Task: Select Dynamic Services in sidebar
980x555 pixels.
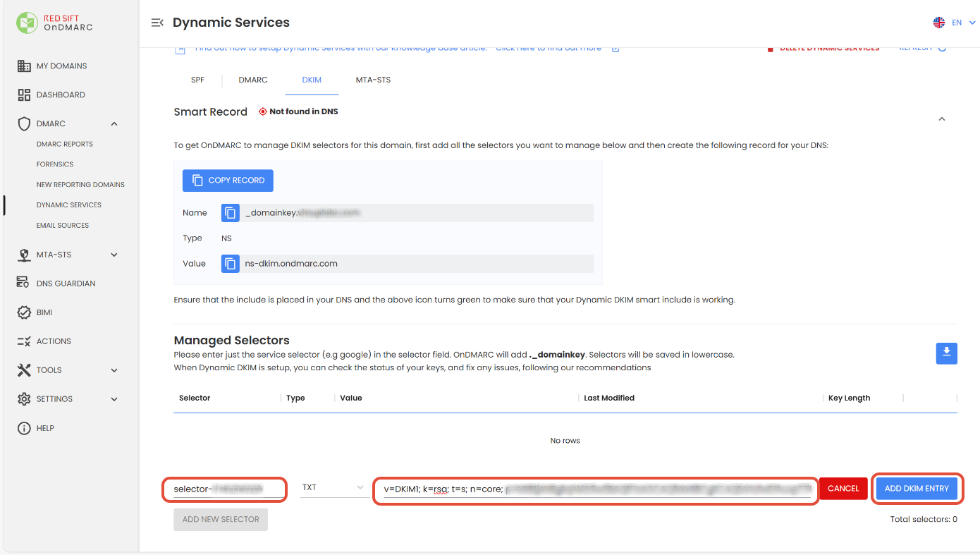Action: (x=69, y=205)
